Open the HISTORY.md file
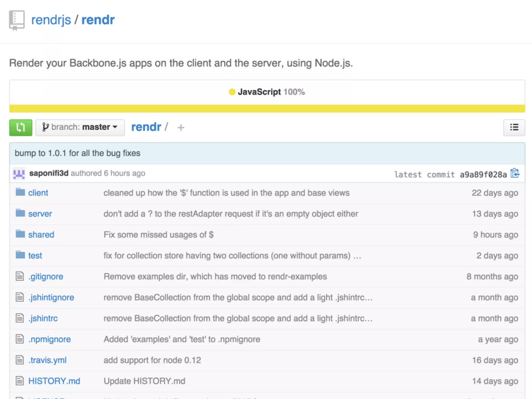 point(54,381)
